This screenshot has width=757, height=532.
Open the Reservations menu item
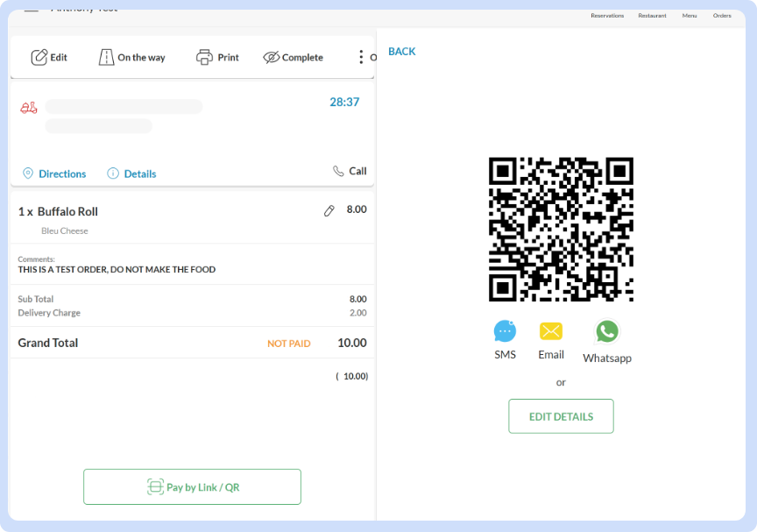[607, 16]
